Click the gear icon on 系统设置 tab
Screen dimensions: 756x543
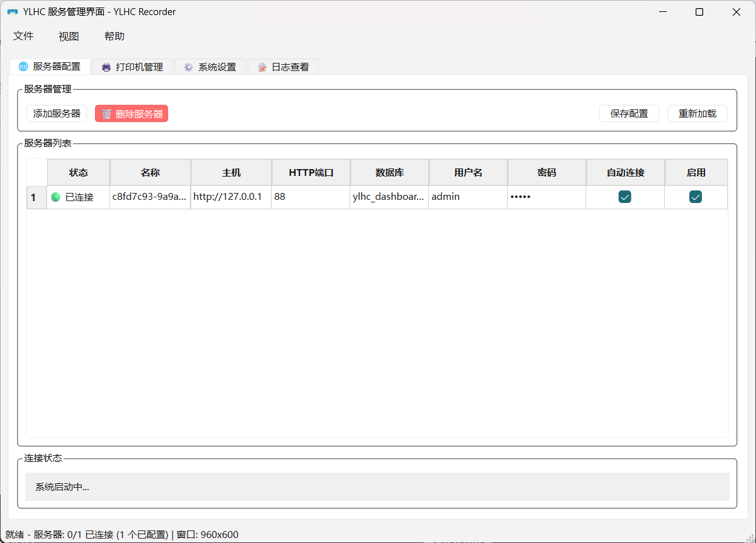coord(189,67)
